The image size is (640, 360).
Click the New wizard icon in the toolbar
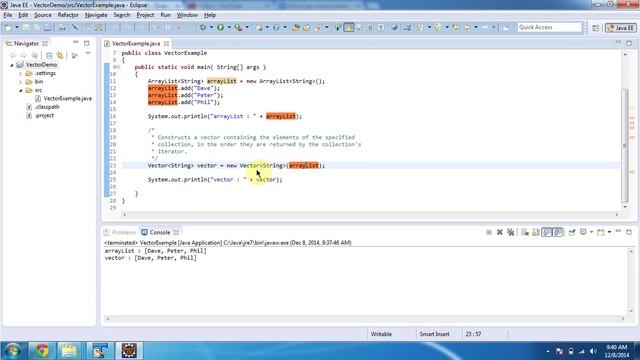pos(8,27)
